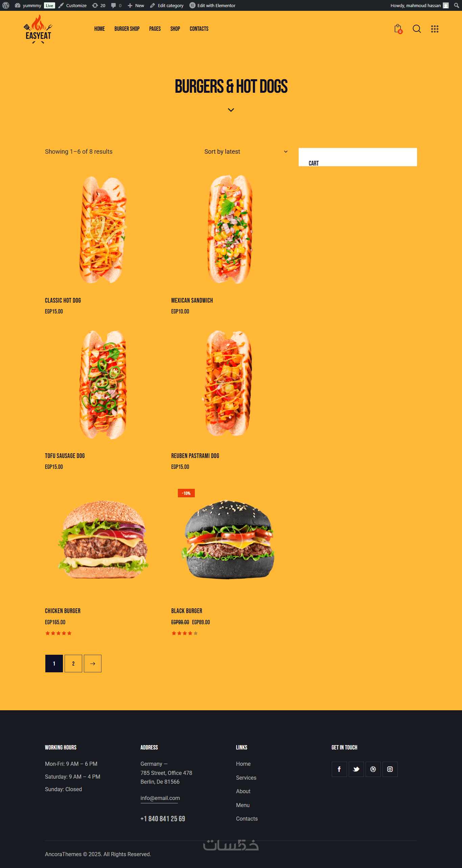
Task: Click Edit with Elementor in admin bar
Action: [x=212, y=5]
